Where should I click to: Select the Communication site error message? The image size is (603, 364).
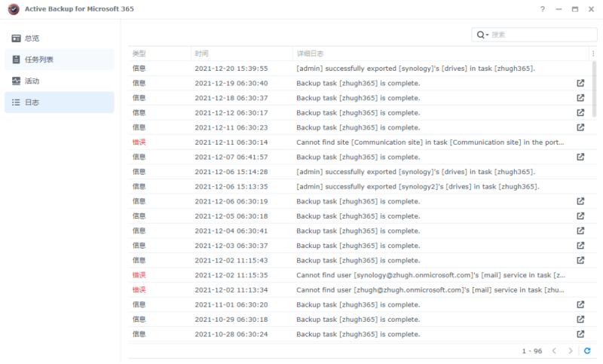430,142
